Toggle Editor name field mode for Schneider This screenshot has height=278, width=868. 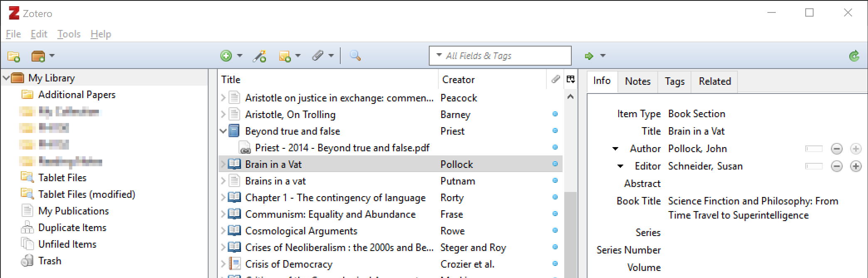pos(814,166)
